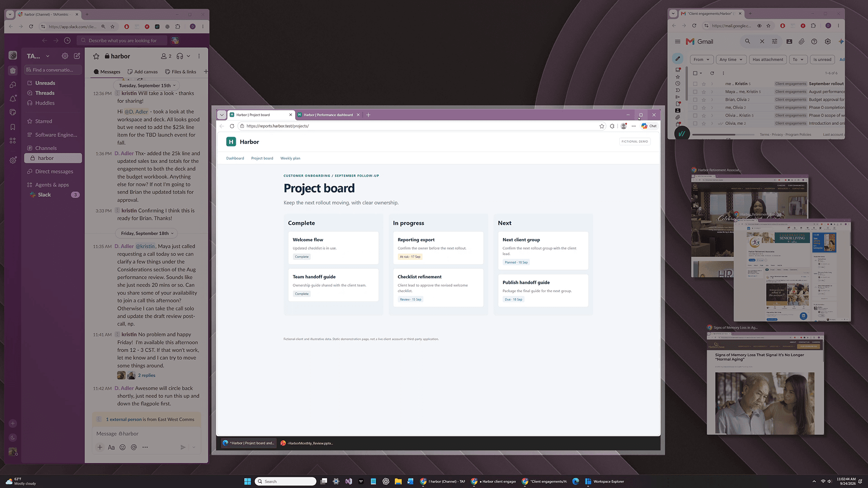
Task: Click the 'Project board' nav link on Harbor
Action: pos(262,158)
